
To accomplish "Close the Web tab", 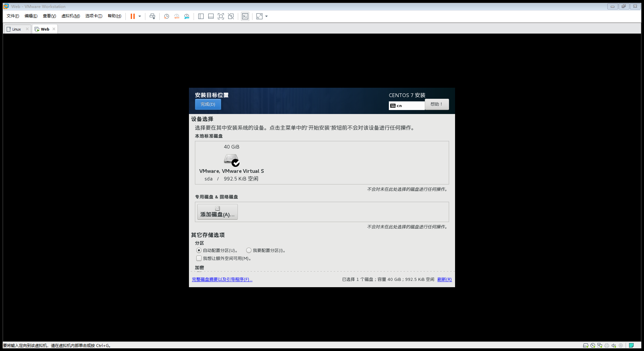I will click(54, 29).
